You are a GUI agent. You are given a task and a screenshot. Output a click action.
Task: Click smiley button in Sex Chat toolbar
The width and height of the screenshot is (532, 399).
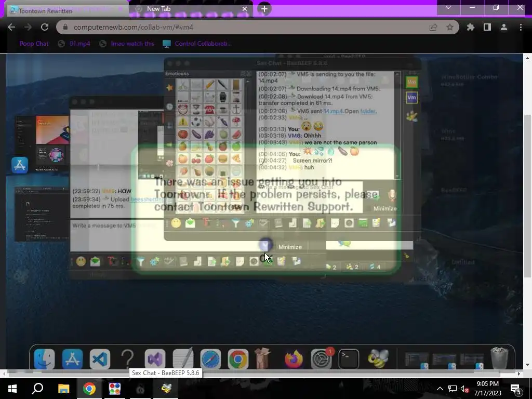(x=176, y=223)
